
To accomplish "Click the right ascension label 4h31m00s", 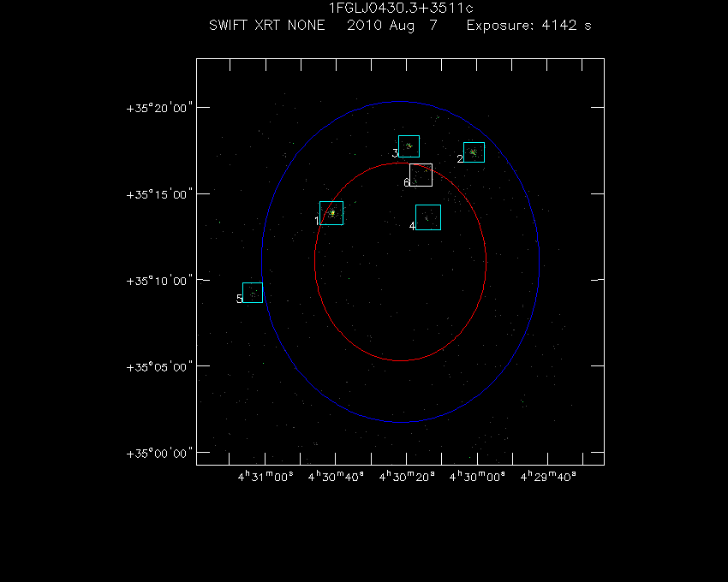I will coord(266,477).
